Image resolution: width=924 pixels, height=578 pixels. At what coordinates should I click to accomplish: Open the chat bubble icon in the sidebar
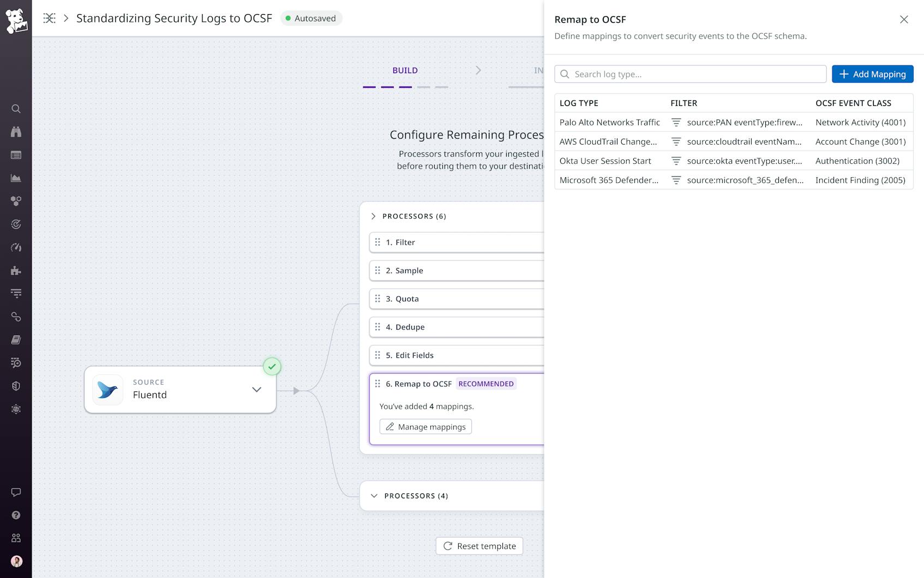[x=16, y=492]
